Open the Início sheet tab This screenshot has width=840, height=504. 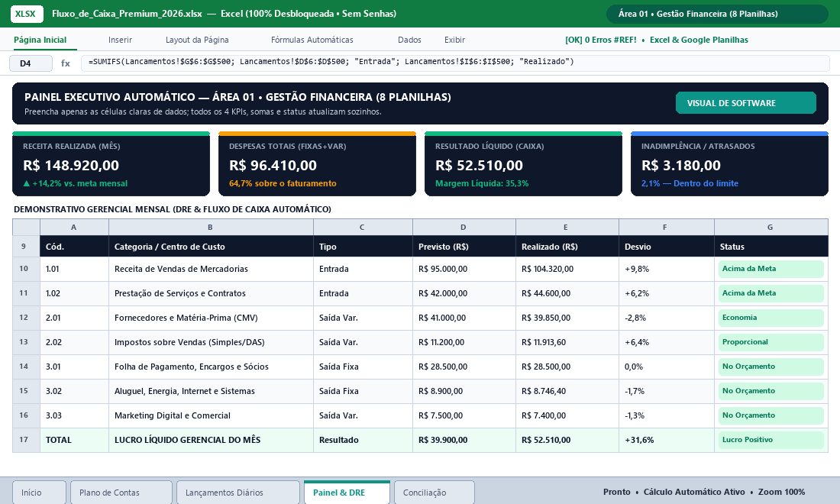click(x=39, y=493)
